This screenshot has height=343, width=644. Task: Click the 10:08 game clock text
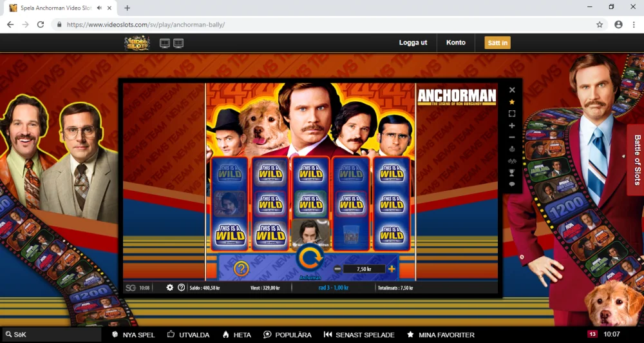[x=144, y=288]
